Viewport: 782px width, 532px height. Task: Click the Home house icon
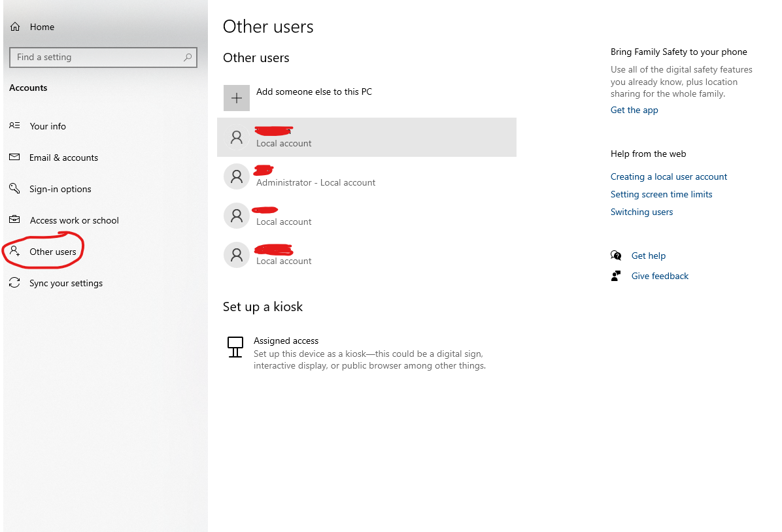point(16,27)
